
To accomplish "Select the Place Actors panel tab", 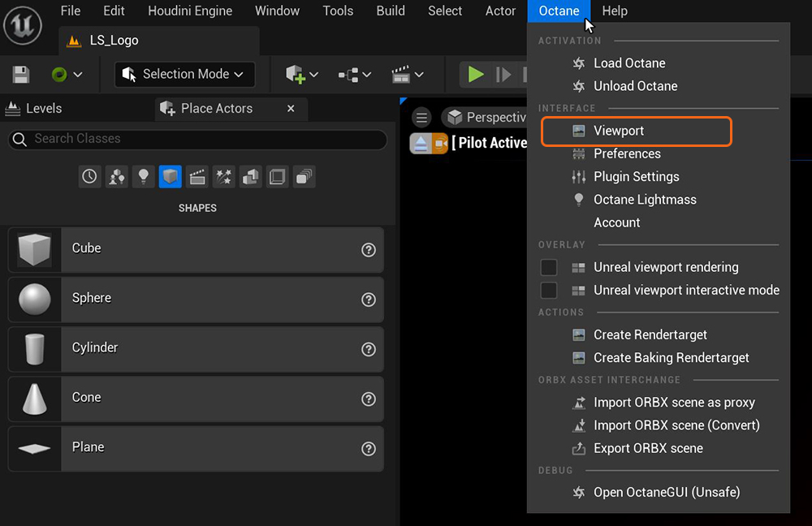I will (x=217, y=109).
